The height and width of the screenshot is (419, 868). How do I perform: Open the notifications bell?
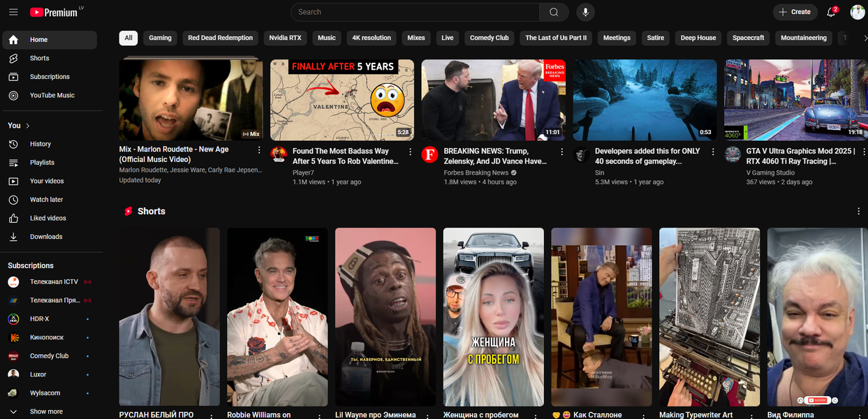coord(832,12)
